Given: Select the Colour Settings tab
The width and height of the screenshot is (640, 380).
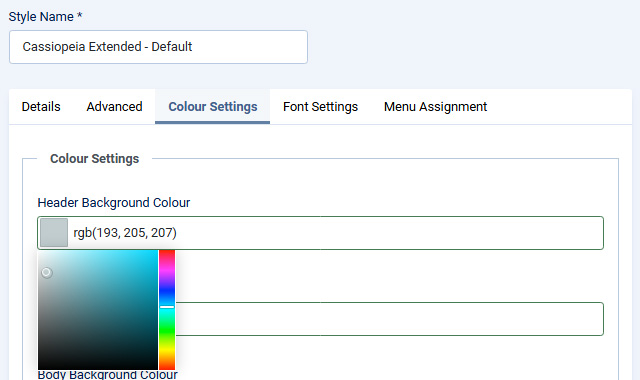Looking at the screenshot, I should 213,107.
